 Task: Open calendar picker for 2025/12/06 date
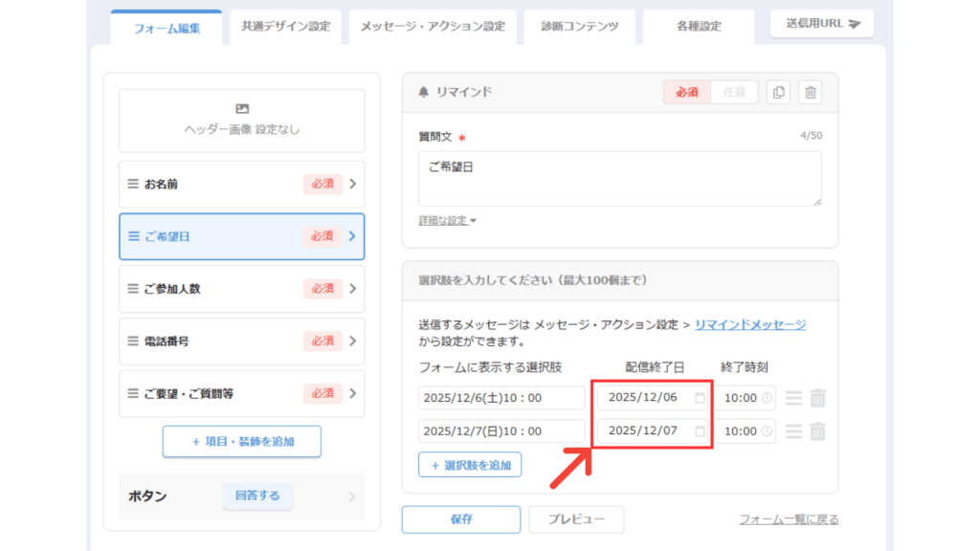(700, 398)
